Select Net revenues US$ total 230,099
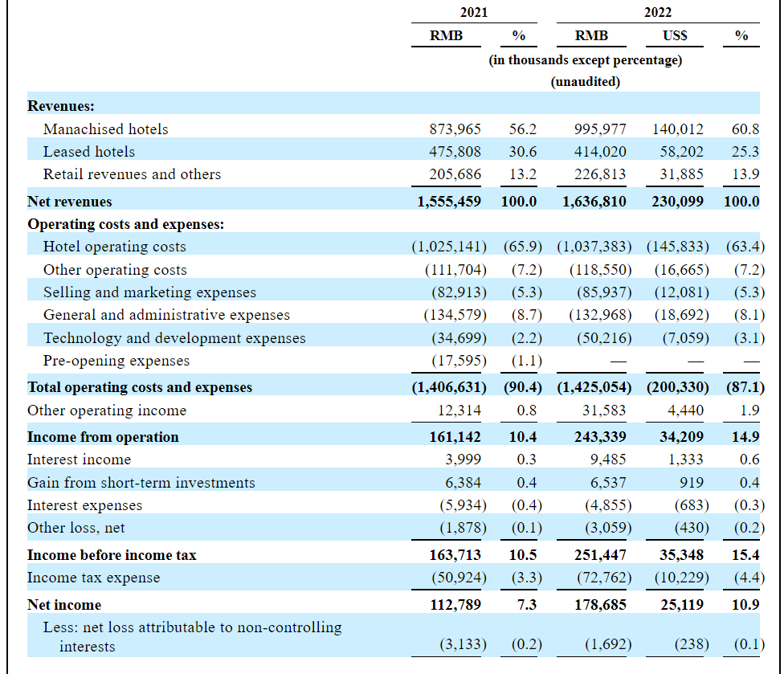 pos(677,202)
